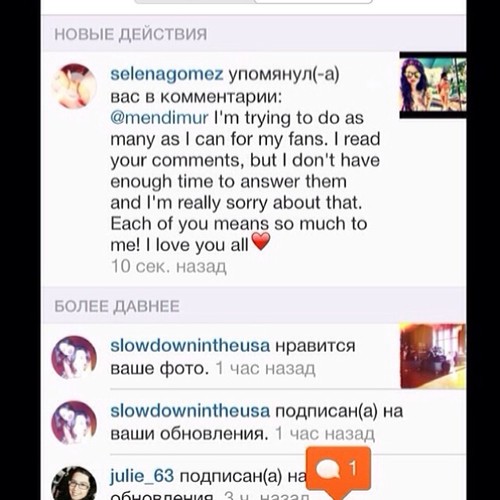This screenshot has height=500, width=500.
Task: Tap the orange comment notification bubble
Action: coord(338,471)
